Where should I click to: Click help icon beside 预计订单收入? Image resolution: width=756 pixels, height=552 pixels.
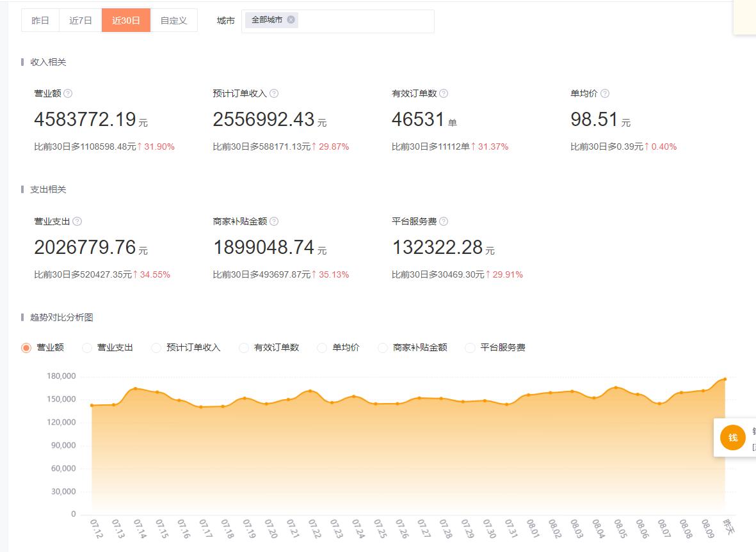(274, 93)
